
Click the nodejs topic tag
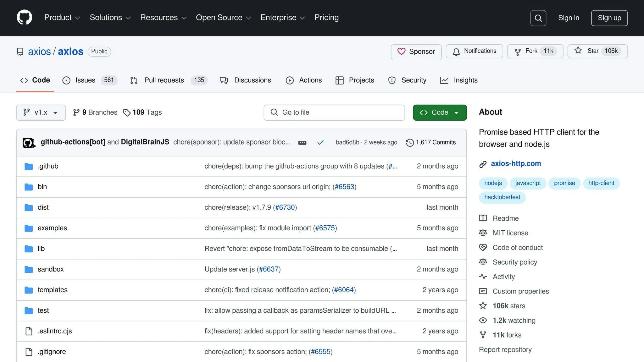point(493,183)
